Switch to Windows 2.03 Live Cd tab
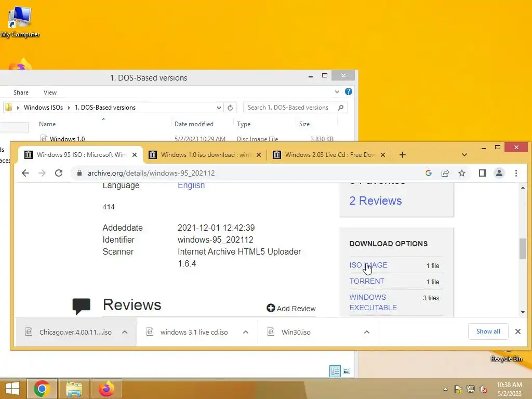Image resolution: width=532 pixels, height=399 pixels. (x=329, y=155)
